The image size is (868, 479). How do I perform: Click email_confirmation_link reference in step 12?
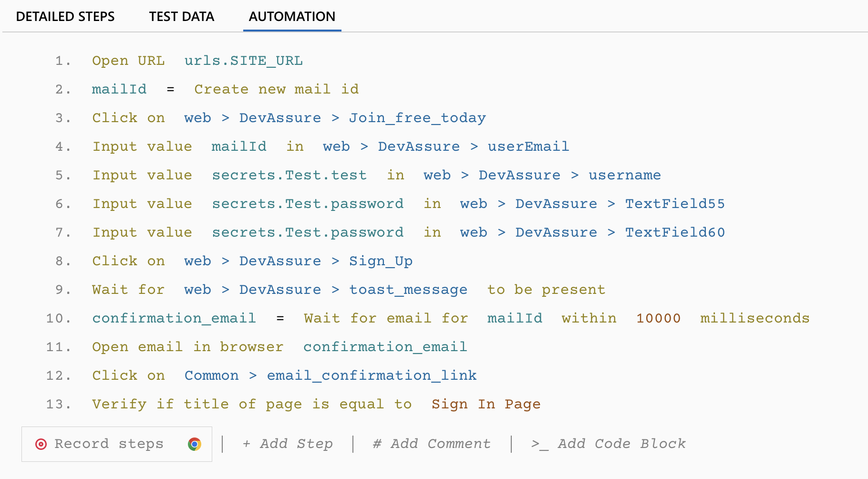point(372,375)
